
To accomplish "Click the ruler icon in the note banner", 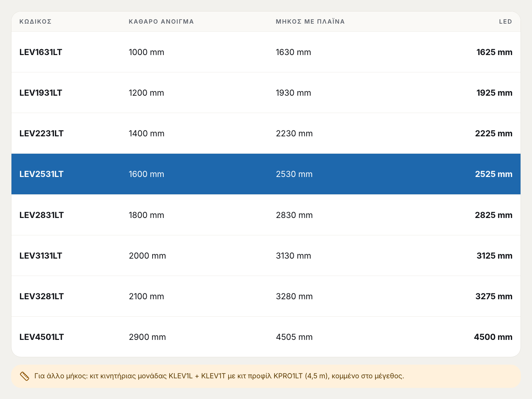I will pyautogui.click(x=24, y=376).
